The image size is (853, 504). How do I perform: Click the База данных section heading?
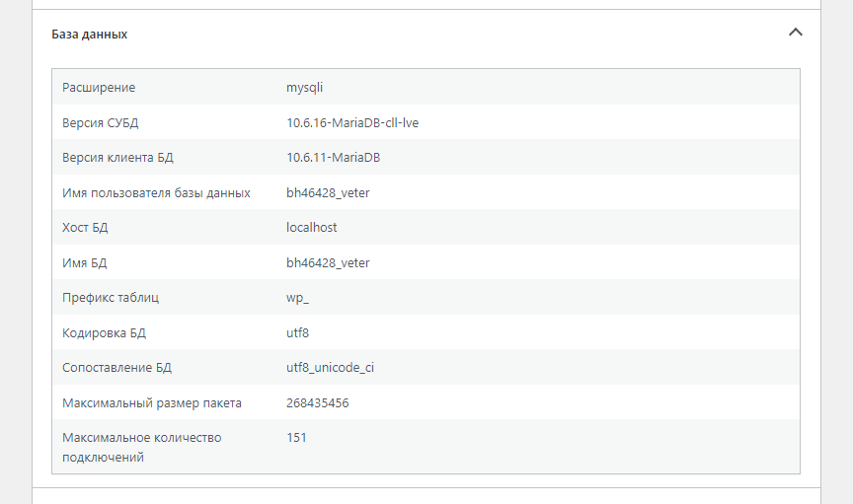89,35
